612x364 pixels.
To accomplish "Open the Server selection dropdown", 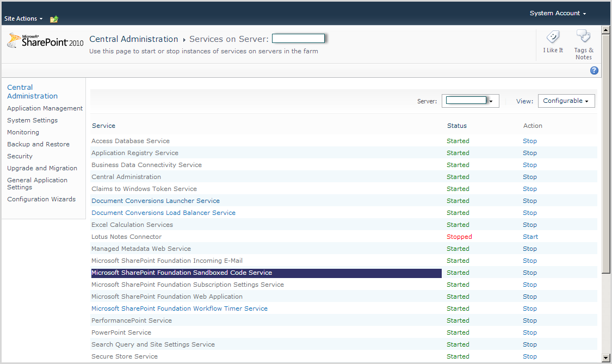I will click(471, 101).
